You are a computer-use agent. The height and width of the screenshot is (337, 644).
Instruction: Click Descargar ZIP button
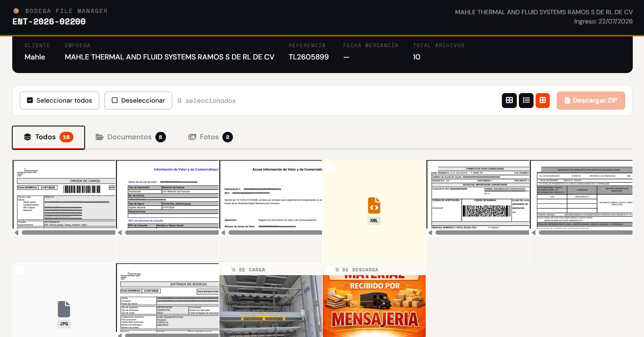591,101
